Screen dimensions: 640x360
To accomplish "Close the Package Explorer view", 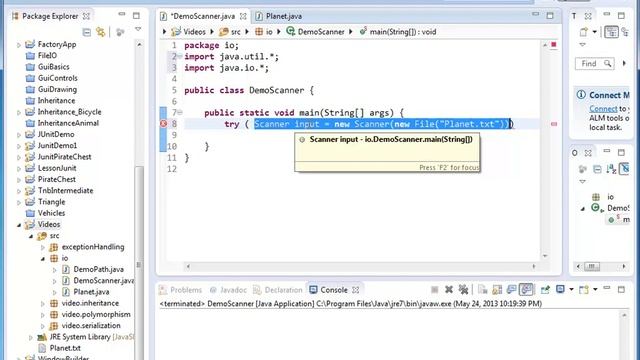I will click(x=86, y=16).
